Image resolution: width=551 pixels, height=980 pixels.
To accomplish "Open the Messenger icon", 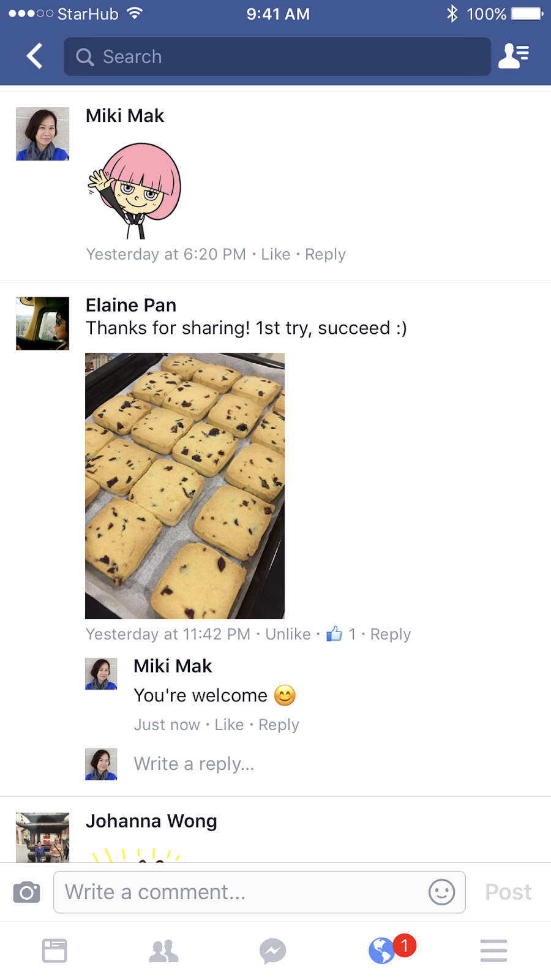I will pyautogui.click(x=272, y=951).
